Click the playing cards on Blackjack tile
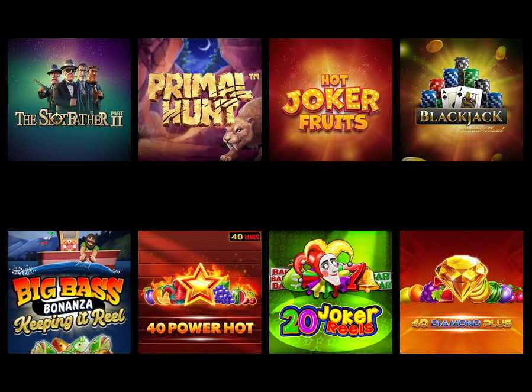This screenshot has width=532, height=392. tap(461, 96)
